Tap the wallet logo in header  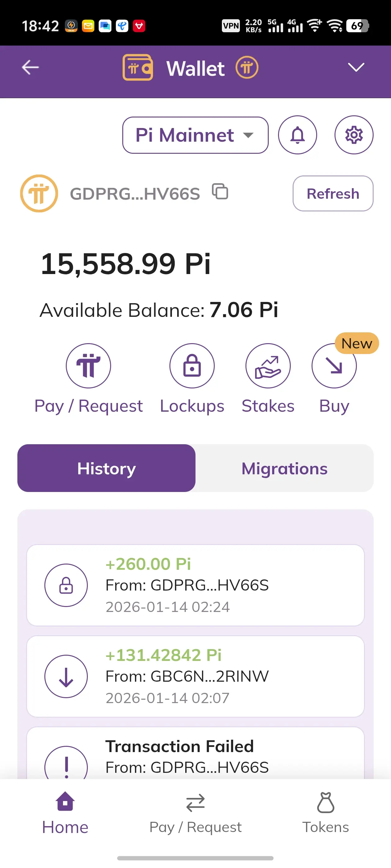click(x=138, y=67)
